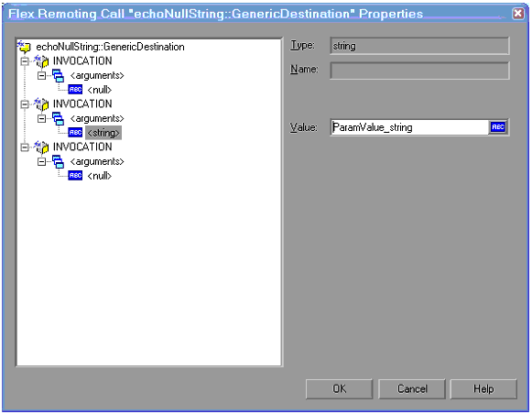Click ABC icon of first null argument

(x=75, y=90)
